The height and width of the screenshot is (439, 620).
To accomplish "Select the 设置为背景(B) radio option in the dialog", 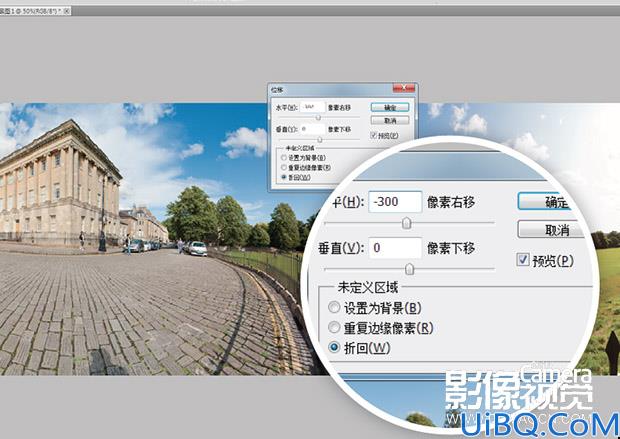I will (x=284, y=157).
